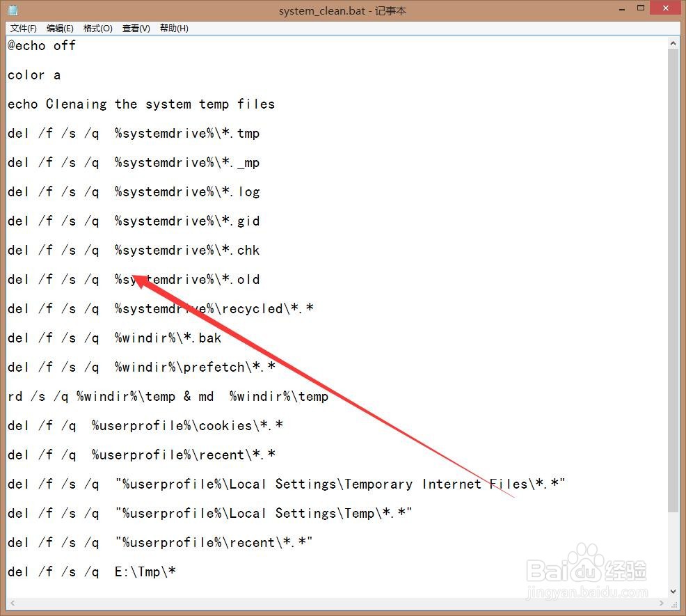Click the line ending with '*.gid'
Viewport: 686px width, 616px height.
[134, 221]
